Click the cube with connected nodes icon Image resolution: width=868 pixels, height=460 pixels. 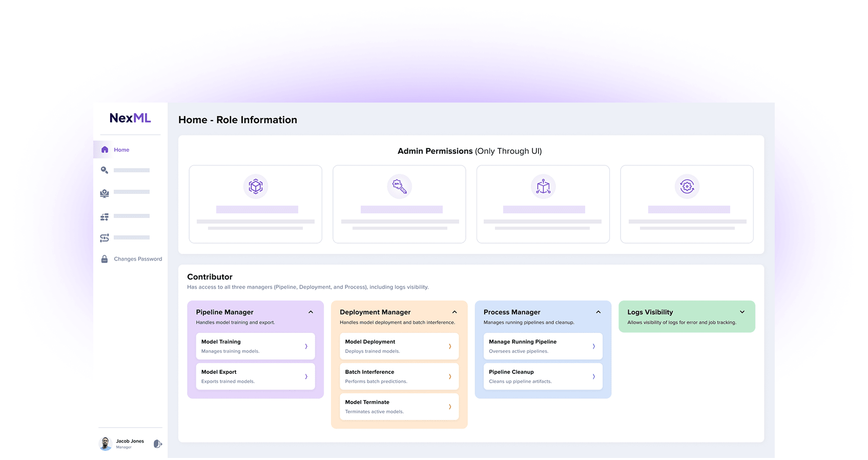[x=543, y=187]
